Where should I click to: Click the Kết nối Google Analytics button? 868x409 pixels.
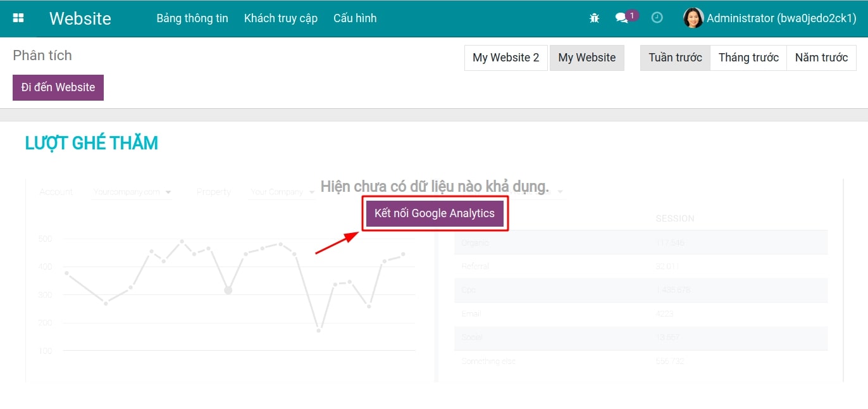coord(435,213)
